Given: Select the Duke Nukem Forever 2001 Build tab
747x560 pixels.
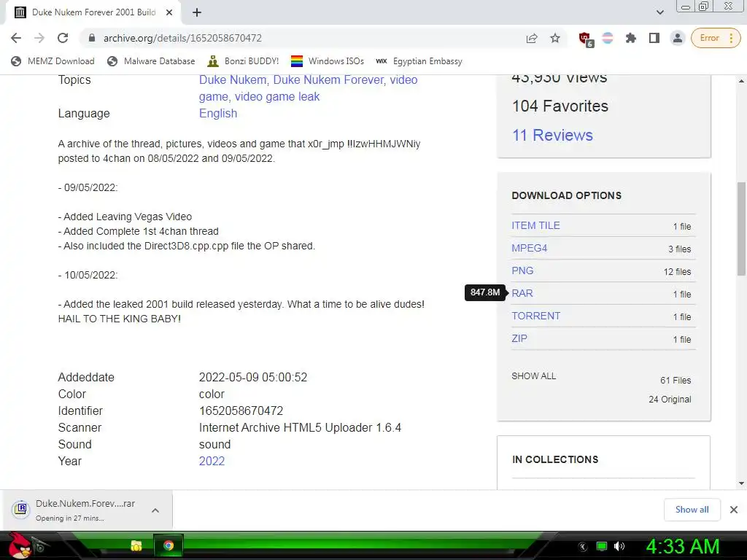Looking at the screenshot, I should click(93, 12).
